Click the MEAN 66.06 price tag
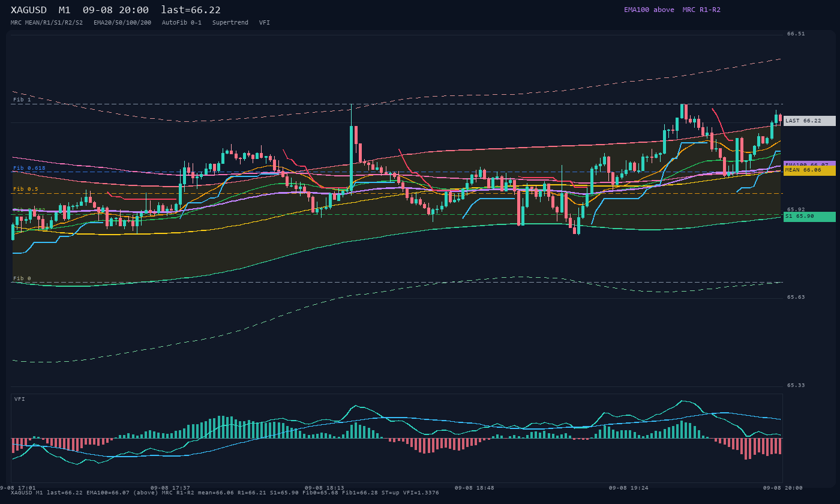 coord(809,171)
